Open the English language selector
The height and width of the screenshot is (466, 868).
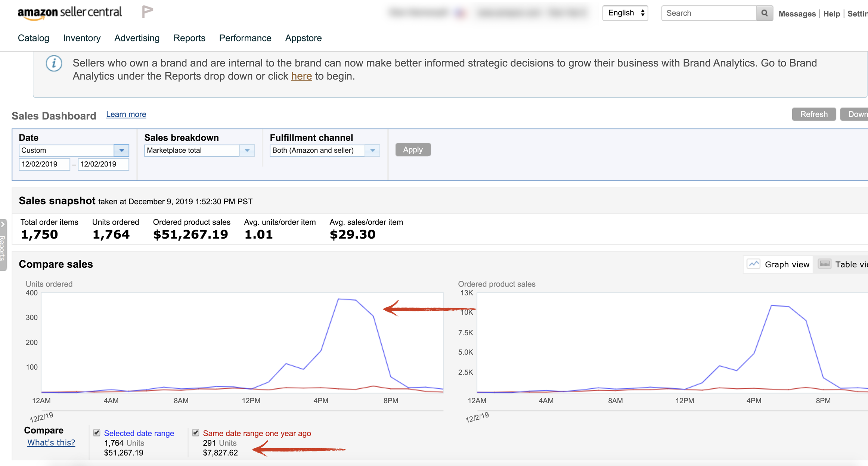[625, 13]
